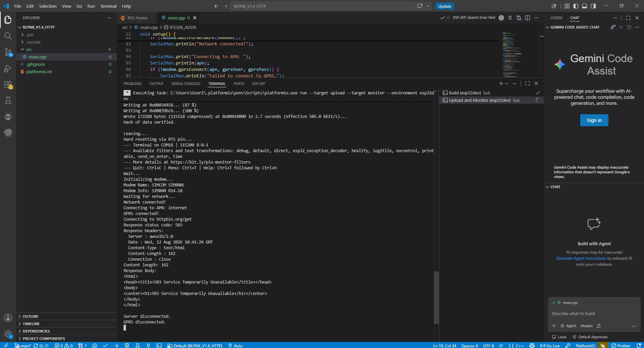The width and height of the screenshot is (644, 348).
Task: Toggle primary side bar layout button
Action: (x=576, y=6)
